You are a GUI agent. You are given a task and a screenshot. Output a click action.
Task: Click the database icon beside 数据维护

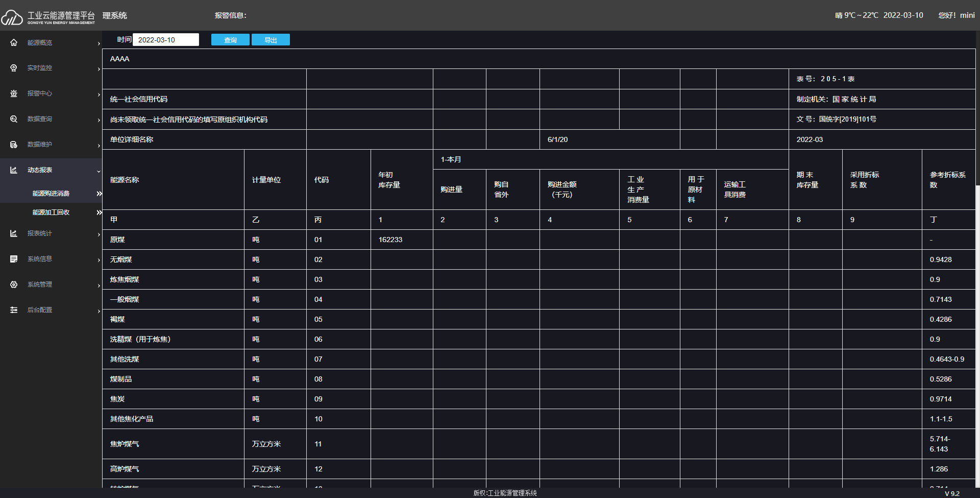pyautogui.click(x=14, y=145)
